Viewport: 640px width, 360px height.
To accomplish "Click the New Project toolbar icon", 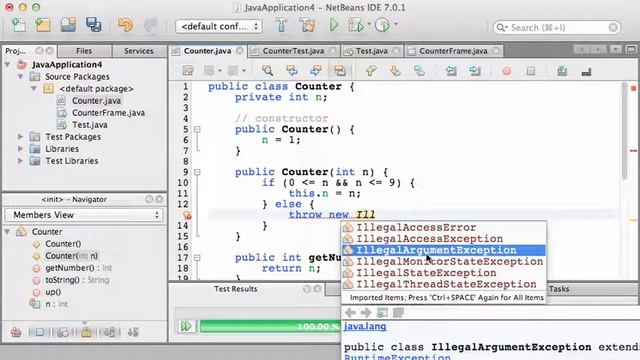I will [x=43, y=25].
